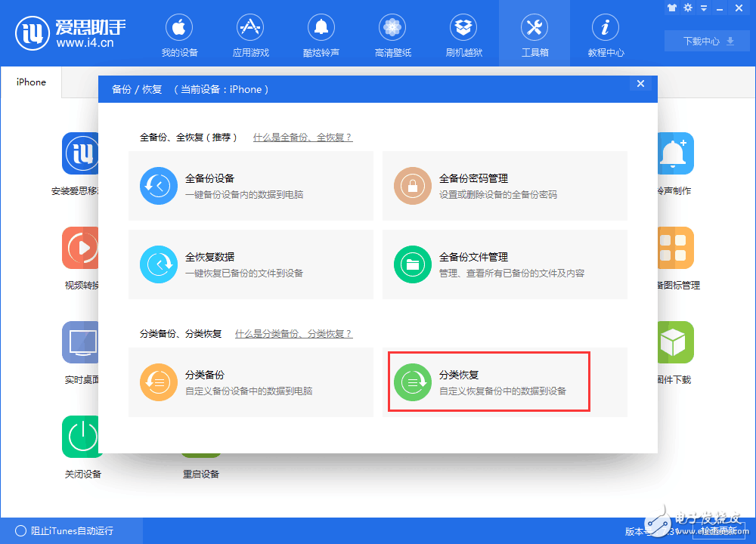Open 教程中心 tutorial center
The width and height of the screenshot is (756, 544).
(x=606, y=34)
